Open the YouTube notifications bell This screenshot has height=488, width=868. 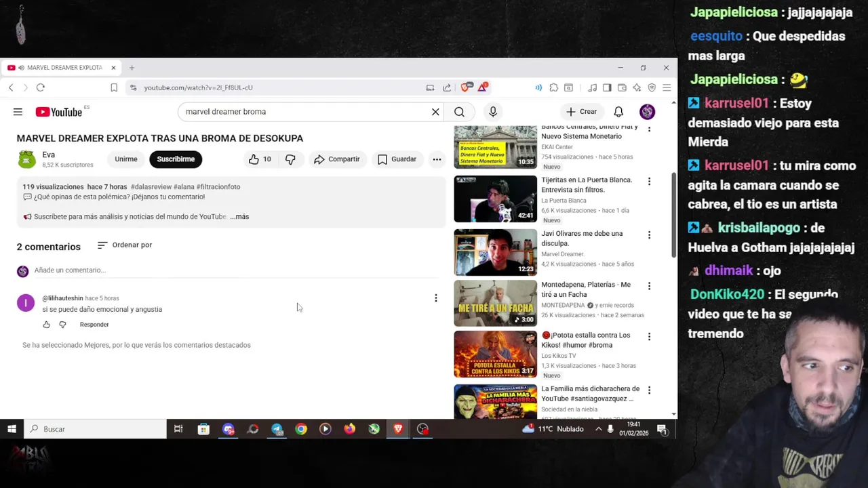618,112
